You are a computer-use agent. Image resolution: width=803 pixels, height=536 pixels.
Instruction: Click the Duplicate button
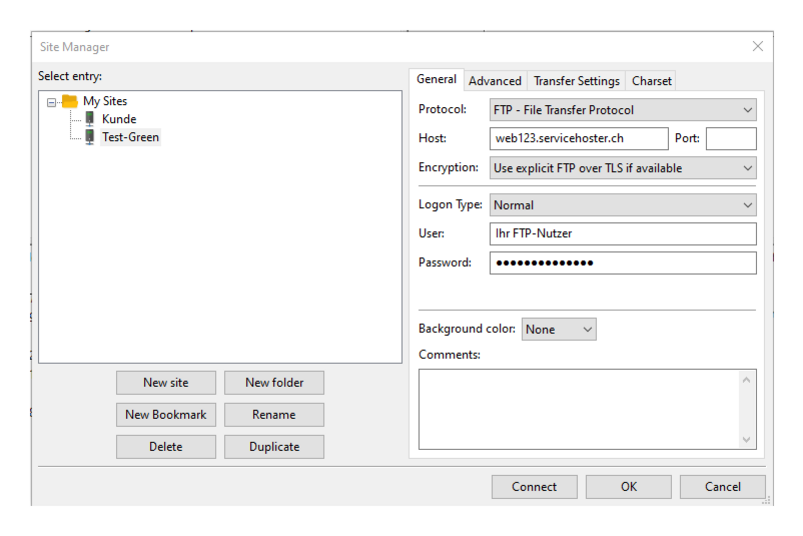tap(274, 447)
